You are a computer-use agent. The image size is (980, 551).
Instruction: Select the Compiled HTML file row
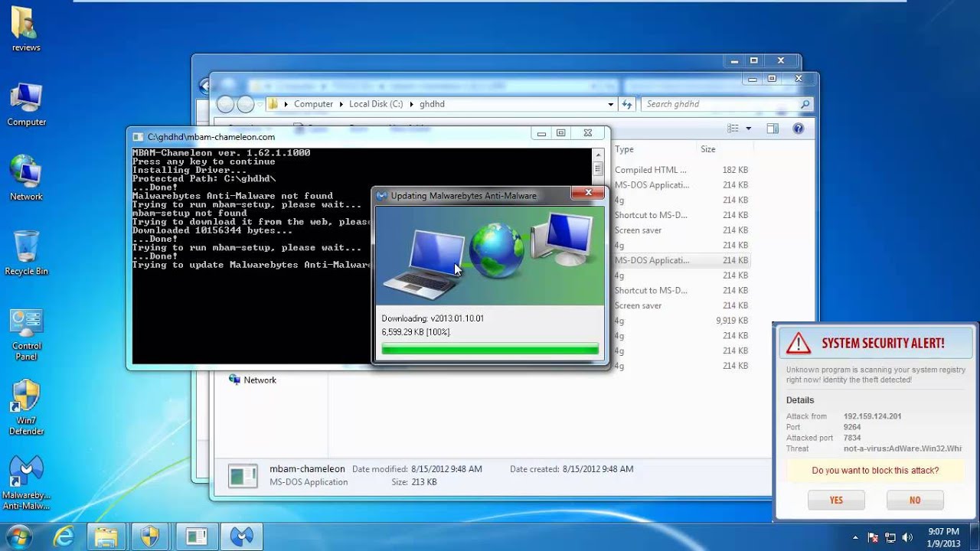pyautogui.click(x=681, y=170)
